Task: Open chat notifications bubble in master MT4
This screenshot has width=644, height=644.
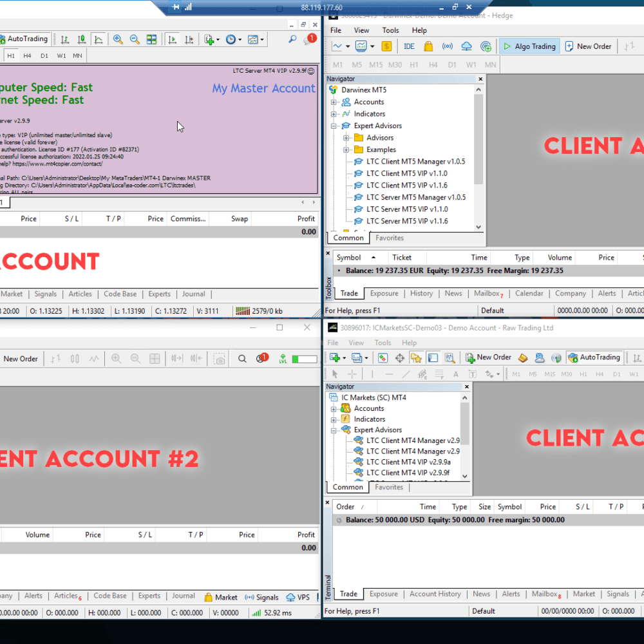Action: [309, 39]
